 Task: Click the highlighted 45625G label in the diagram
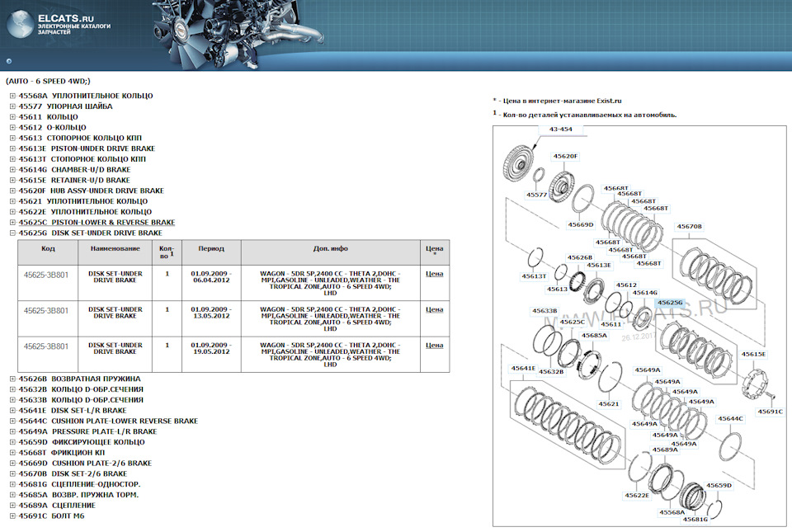(x=669, y=303)
